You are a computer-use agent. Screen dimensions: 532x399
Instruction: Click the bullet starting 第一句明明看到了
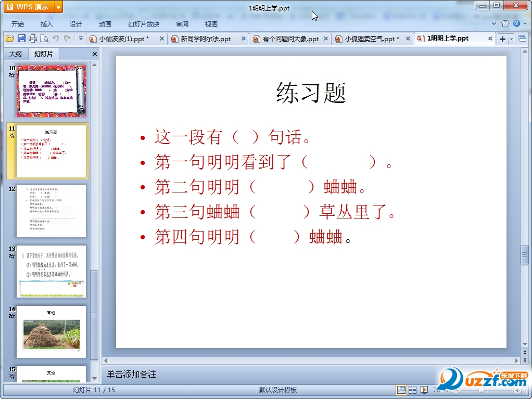point(273,162)
